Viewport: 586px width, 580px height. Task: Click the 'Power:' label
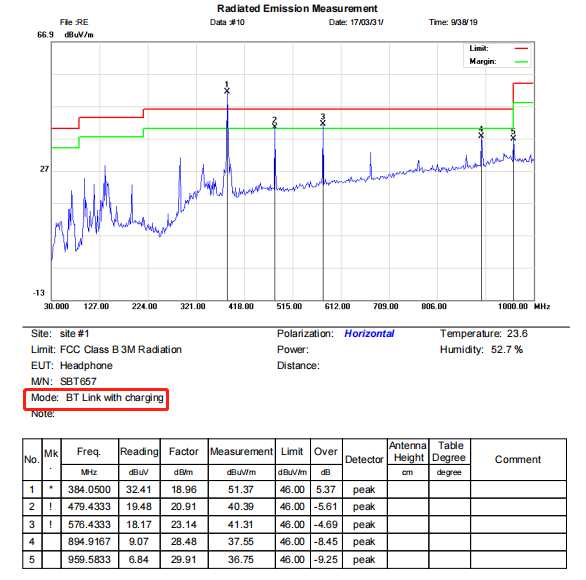(x=293, y=350)
